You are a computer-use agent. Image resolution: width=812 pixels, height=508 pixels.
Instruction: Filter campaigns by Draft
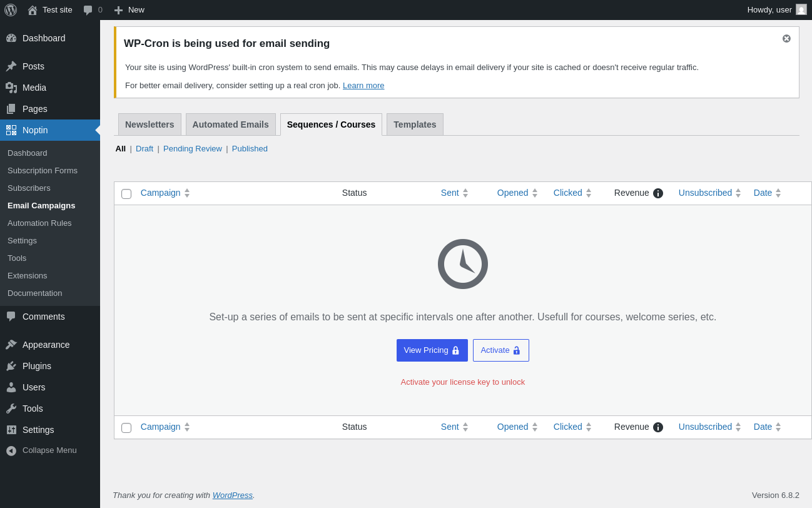pos(145,148)
